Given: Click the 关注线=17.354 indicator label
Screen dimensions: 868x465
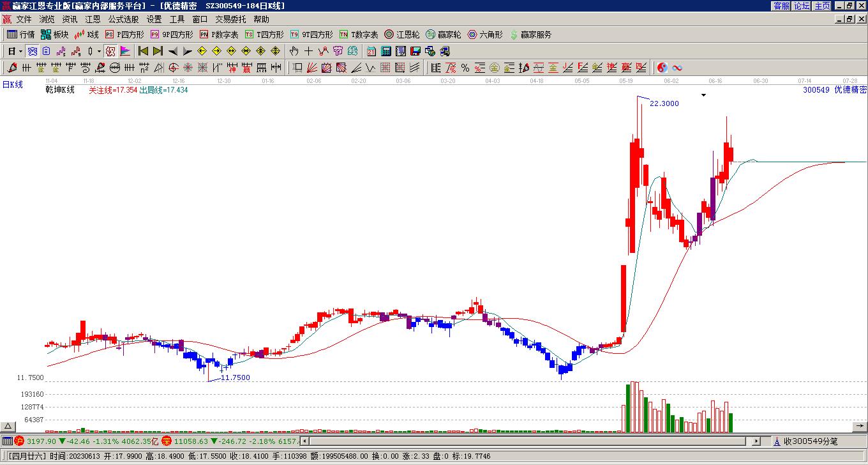Looking at the screenshot, I should 113,90.
